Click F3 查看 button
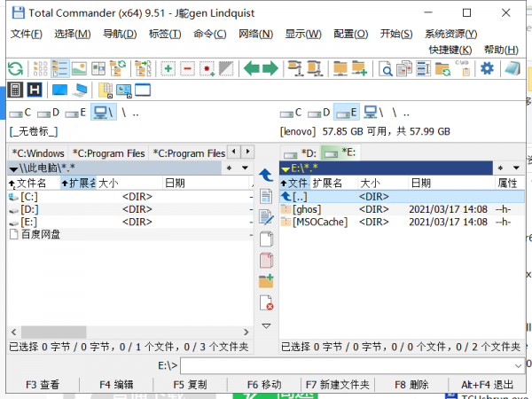The height and width of the screenshot is (399, 532). click(x=43, y=385)
